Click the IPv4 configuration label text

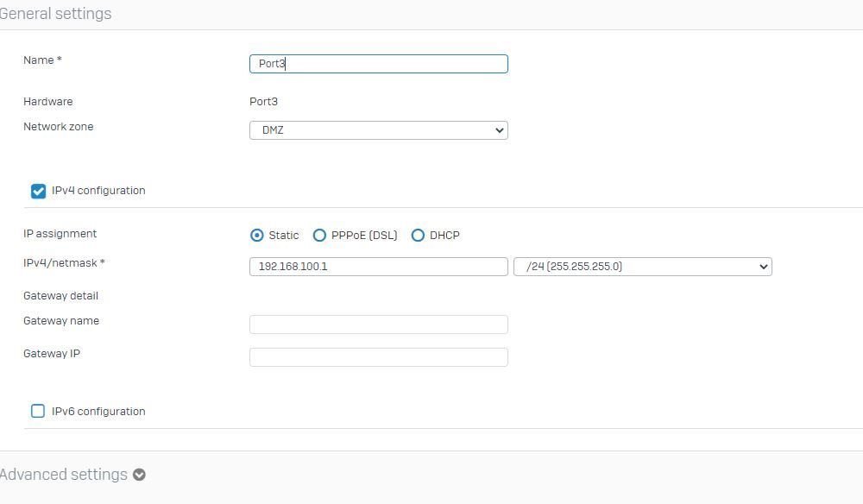[x=98, y=191]
